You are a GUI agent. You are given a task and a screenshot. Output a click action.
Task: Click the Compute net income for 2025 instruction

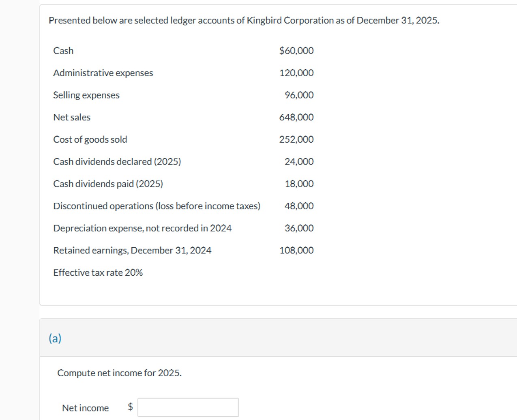120,373
